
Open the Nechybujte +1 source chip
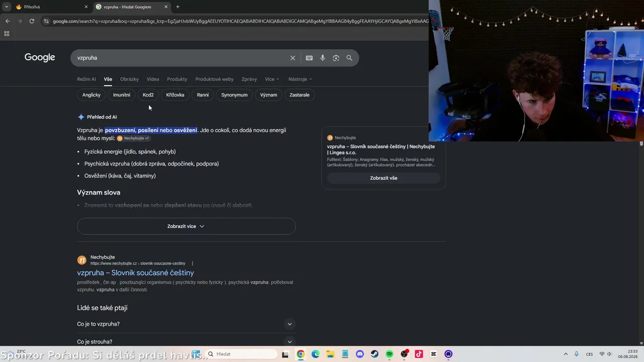click(133, 138)
